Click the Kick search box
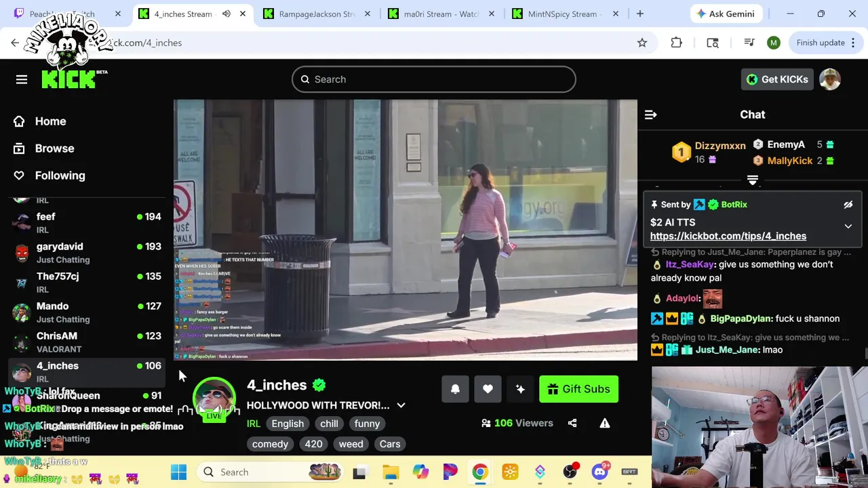 pos(434,79)
